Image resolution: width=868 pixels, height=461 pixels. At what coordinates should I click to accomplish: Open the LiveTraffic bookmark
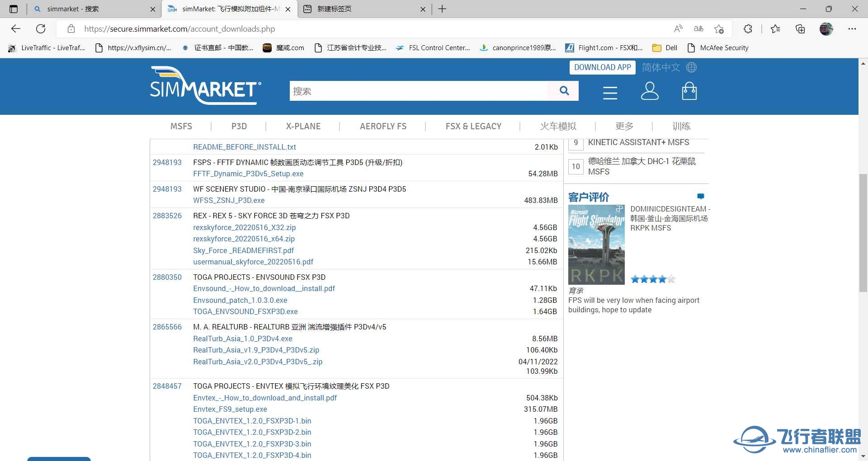point(47,48)
